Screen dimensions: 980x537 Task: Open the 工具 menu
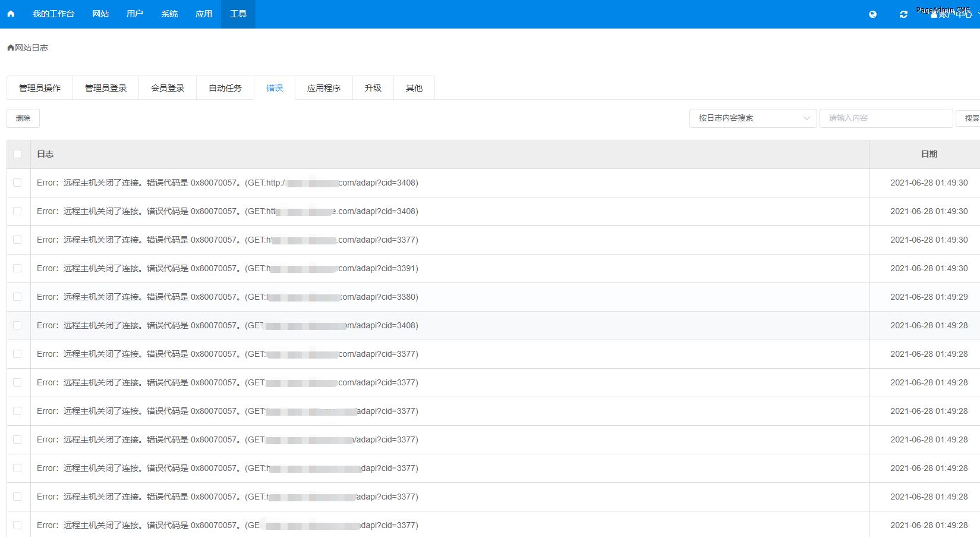click(x=238, y=14)
